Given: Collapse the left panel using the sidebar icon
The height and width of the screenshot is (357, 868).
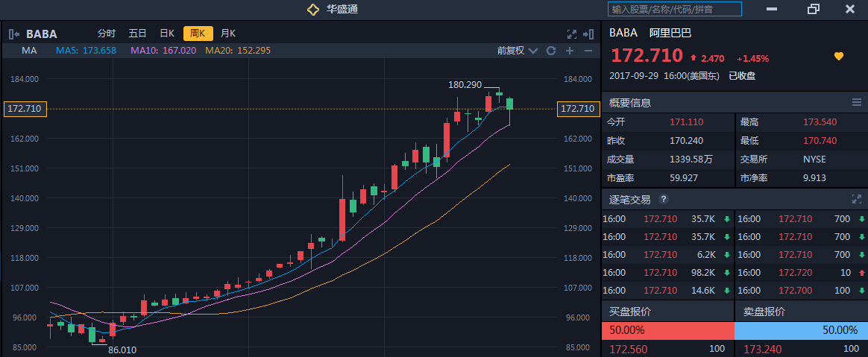Looking at the screenshot, I should click(14, 34).
